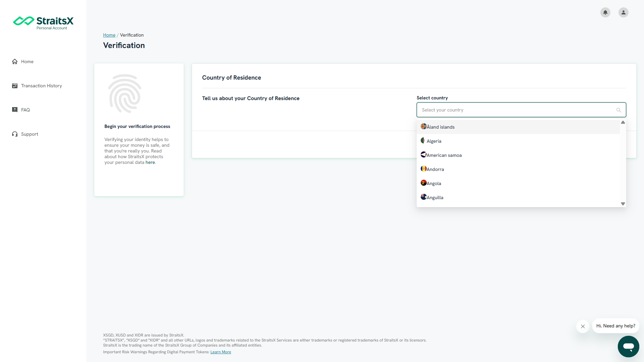Click the Transaction History icon

[x=15, y=86]
